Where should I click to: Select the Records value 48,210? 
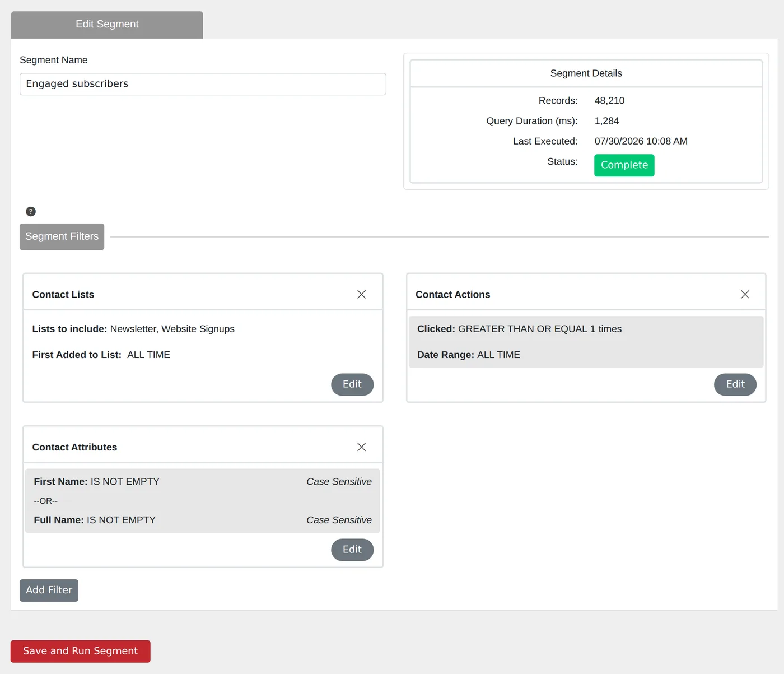(x=609, y=101)
